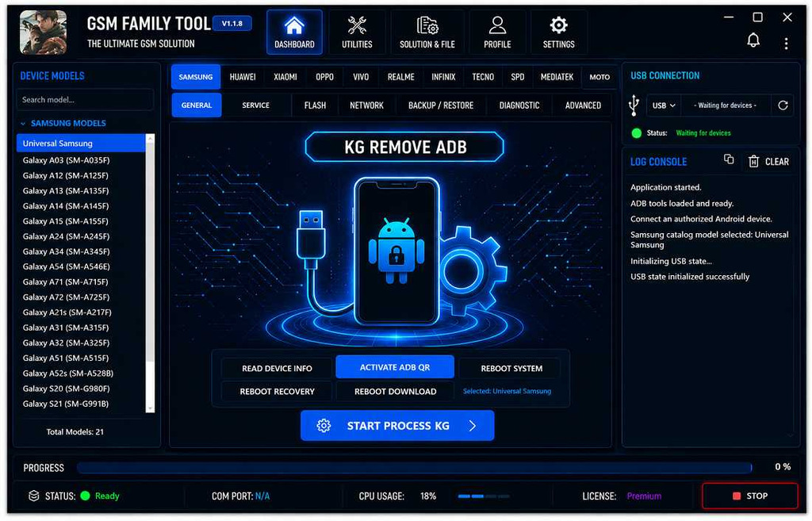The height and width of the screenshot is (521, 812).
Task: Open Solution & File section
Action: (x=427, y=32)
